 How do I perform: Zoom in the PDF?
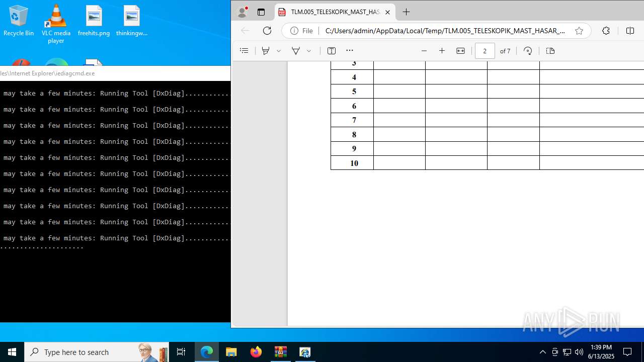tap(442, 51)
